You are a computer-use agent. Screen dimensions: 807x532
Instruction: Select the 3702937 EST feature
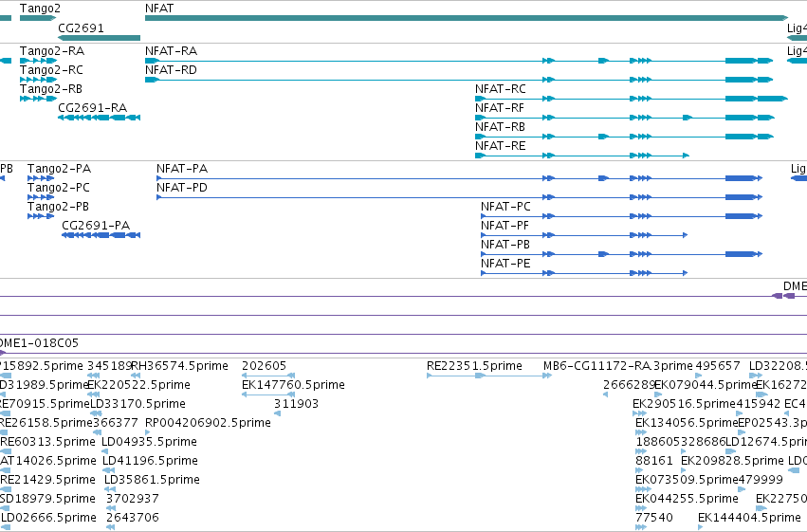coord(111,509)
